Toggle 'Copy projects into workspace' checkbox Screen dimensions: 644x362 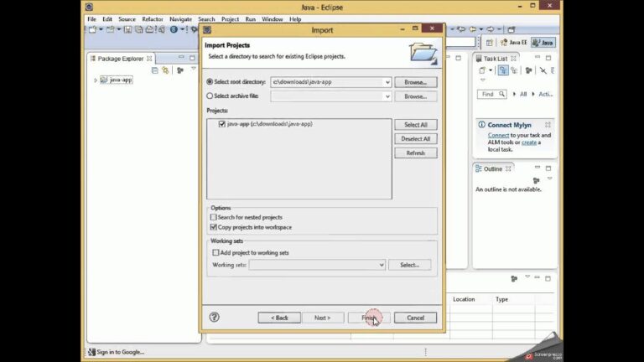coord(214,227)
